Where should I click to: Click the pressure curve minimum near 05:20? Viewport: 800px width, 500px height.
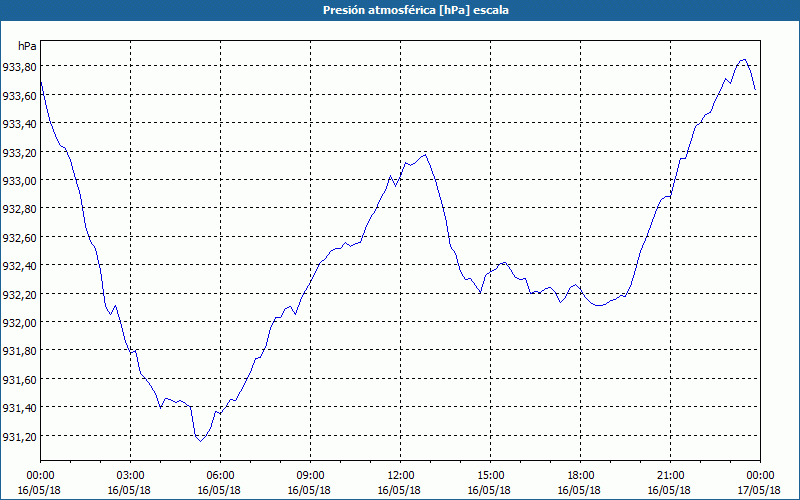[201, 441]
